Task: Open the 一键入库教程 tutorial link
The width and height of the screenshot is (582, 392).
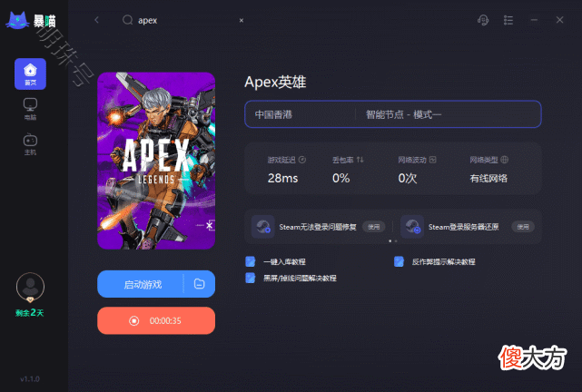Action: click(x=284, y=262)
